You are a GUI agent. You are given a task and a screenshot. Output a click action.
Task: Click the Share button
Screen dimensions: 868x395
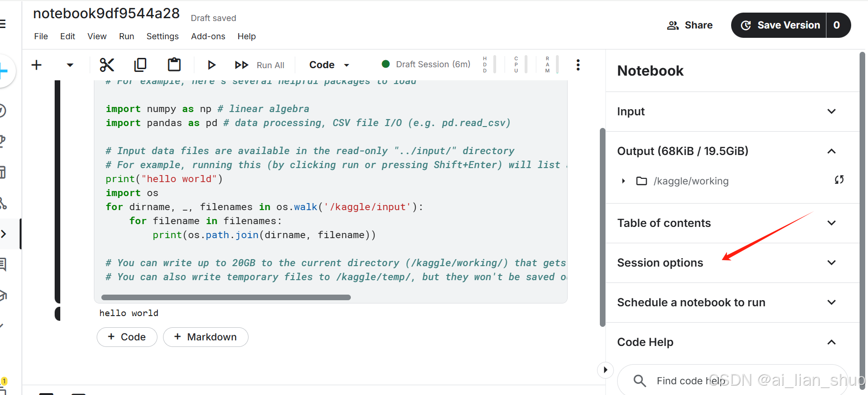tap(690, 25)
